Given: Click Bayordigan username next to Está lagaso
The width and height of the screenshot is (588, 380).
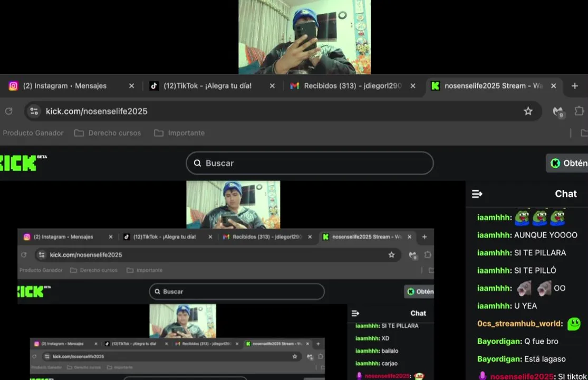Looking at the screenshot, I should (499, 359).
